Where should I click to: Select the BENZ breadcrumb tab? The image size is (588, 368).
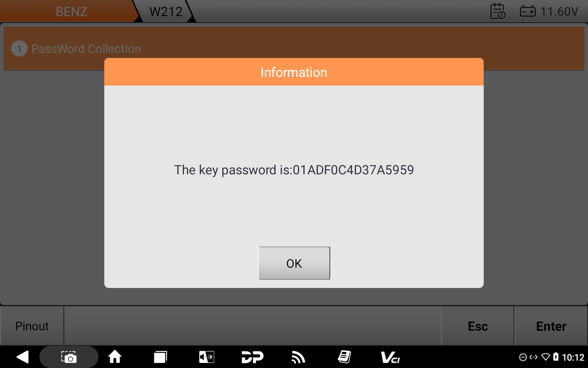72,11
